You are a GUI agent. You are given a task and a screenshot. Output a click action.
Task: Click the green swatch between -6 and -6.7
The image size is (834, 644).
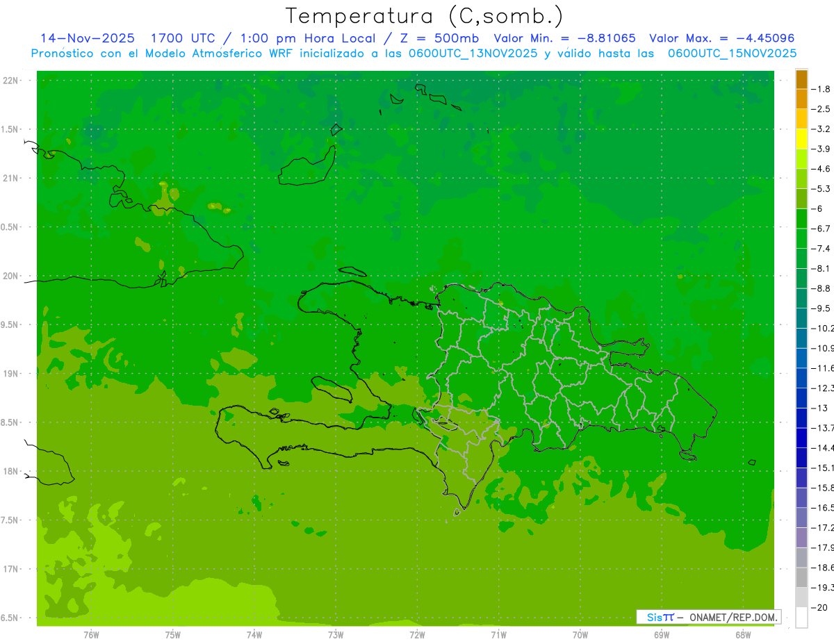click(x=801, y=219)
